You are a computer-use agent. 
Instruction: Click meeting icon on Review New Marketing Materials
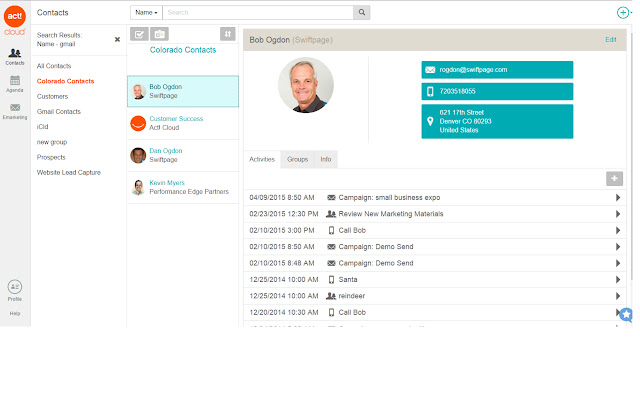[x=331, y=214]
